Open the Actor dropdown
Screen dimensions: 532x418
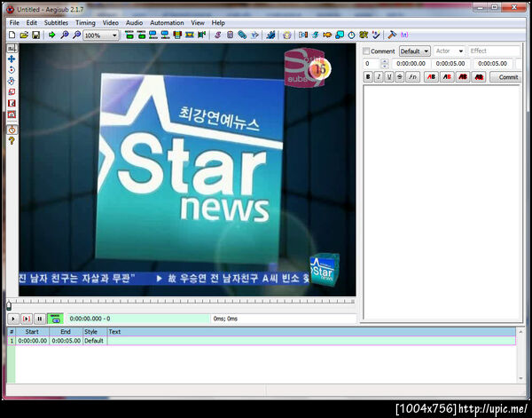(450, 51)
